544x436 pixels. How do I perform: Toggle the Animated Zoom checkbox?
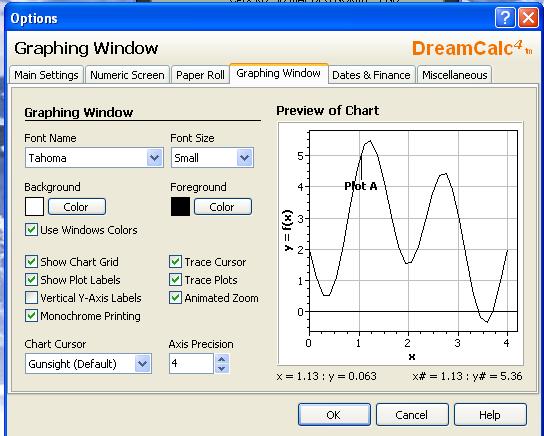click(176, 298)
